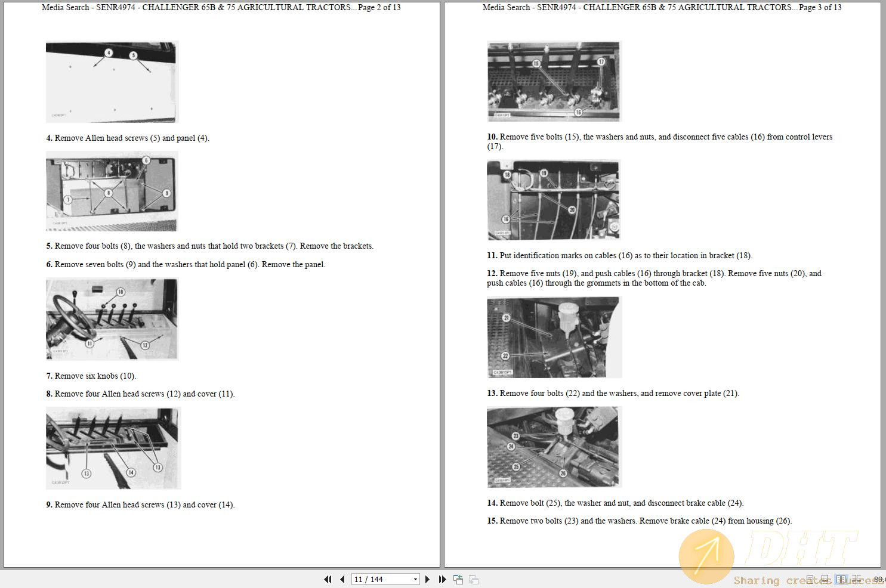
Task: Advance to the next page
Action: (x=428, y=579)
